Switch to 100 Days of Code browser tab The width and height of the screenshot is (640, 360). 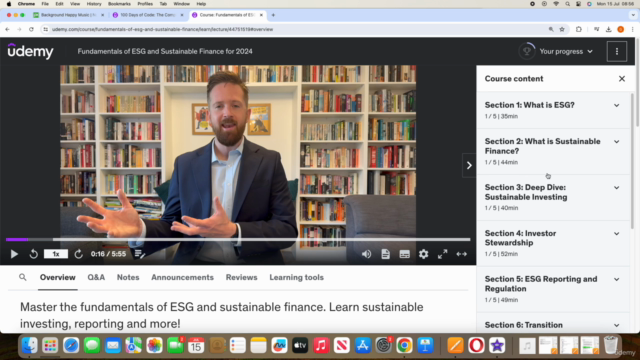tap(147, 15)
